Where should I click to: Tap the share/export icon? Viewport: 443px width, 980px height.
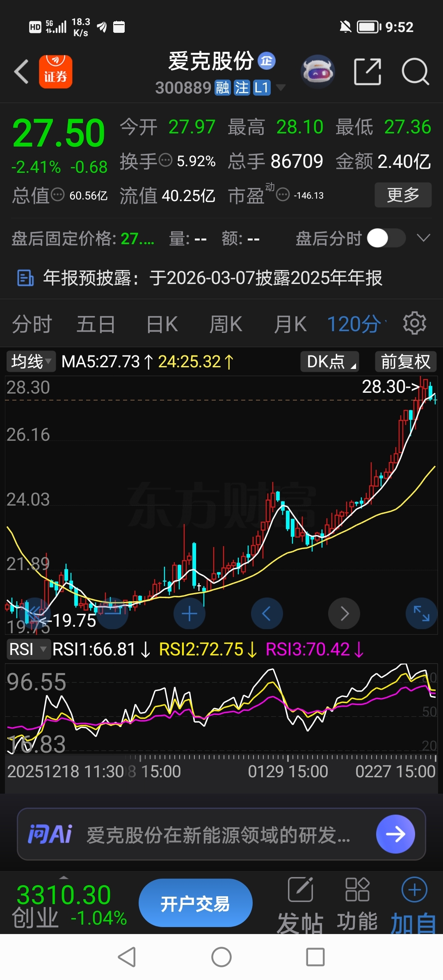coord(368,72)
